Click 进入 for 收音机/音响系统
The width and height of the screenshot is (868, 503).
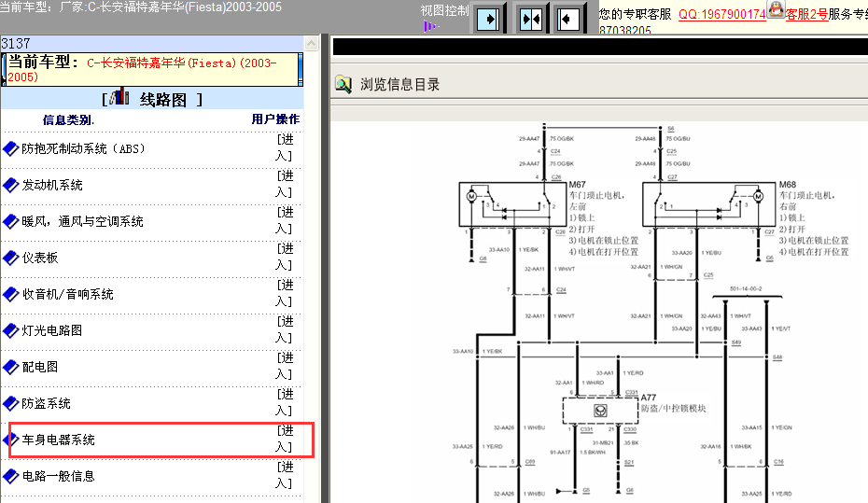click(x=285, y=293)
